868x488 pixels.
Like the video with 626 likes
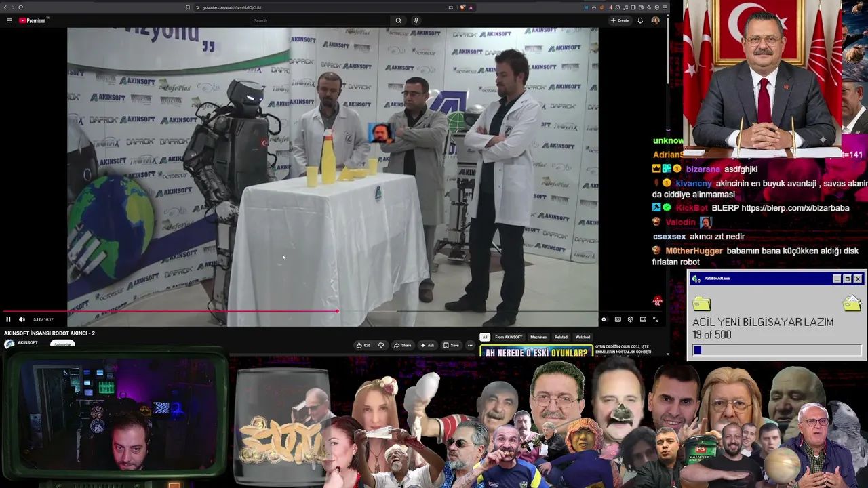(363, 345)
